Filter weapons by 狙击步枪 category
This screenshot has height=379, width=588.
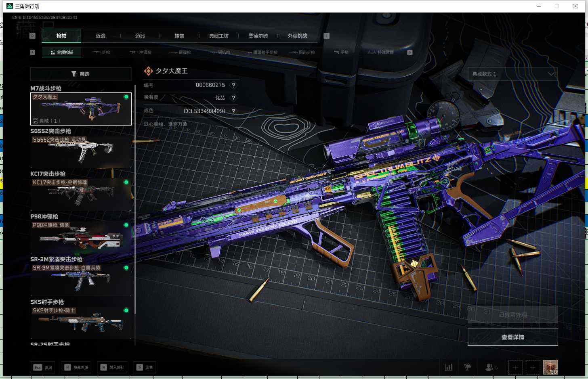click(x=302, y=52)
